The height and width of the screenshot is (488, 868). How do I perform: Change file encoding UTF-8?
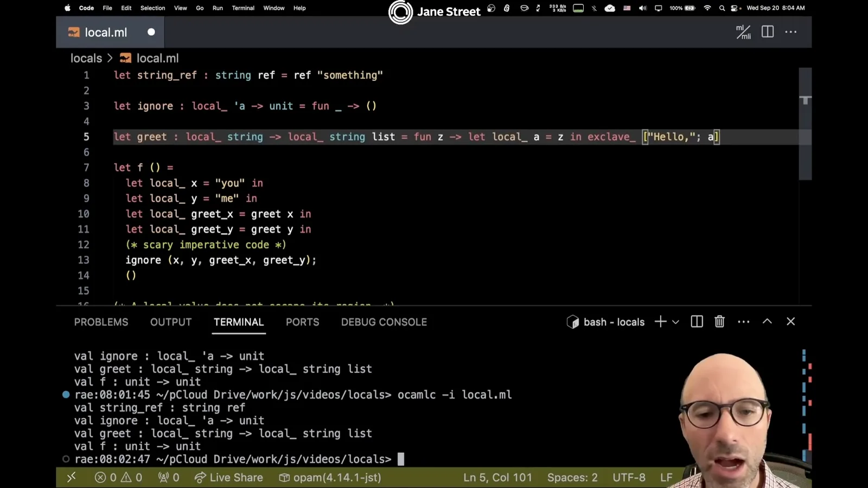[x=629, y=478]
